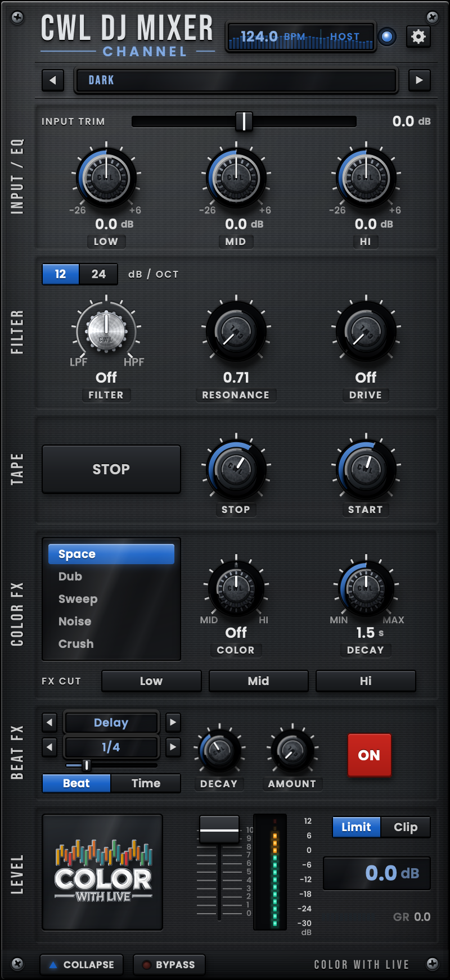Click the Input Trim slider handle
Screen dimensions: 450x980
tap(244, 121)
